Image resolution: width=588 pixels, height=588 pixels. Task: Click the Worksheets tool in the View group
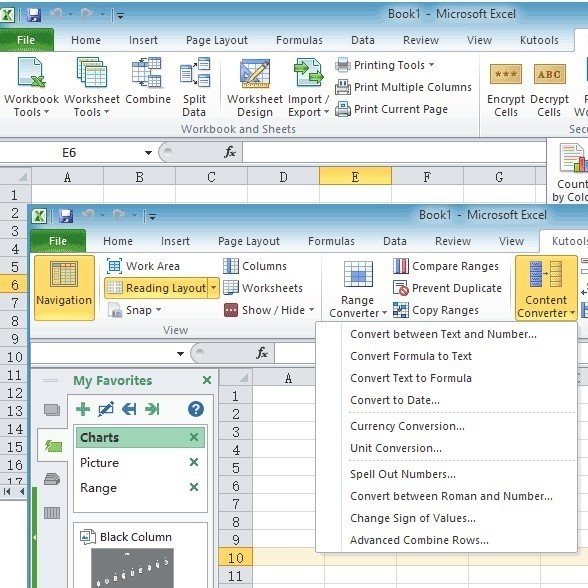(263, 288)
